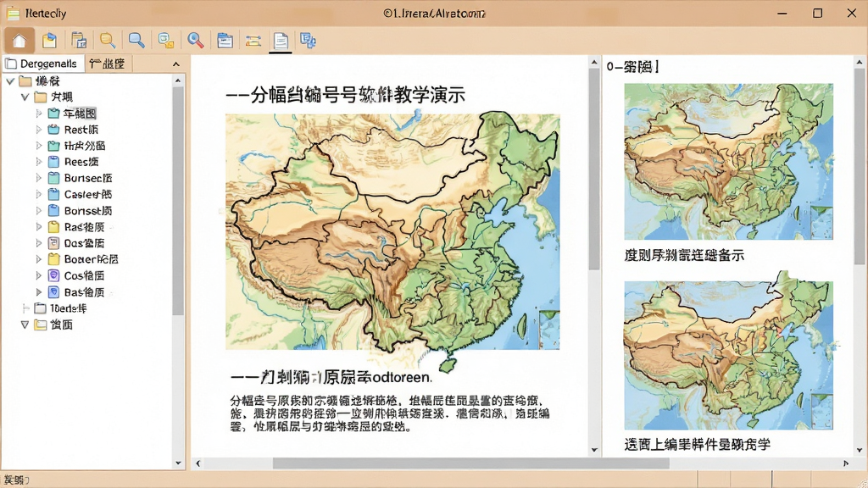Click the caption under the upper thumbnail
The height and width of the screenshot is (488, 868).
pyautogui.click(x=684, y=255)
